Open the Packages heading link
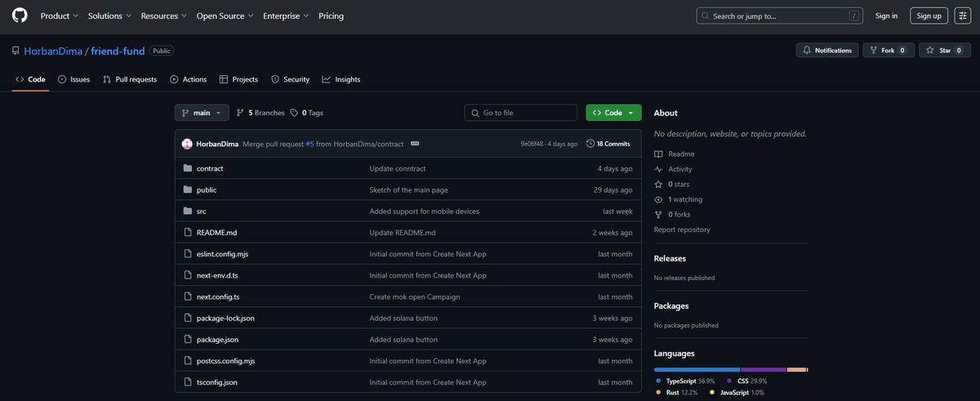The height and width of the screenshot is (401, 980). click(671, 305)
